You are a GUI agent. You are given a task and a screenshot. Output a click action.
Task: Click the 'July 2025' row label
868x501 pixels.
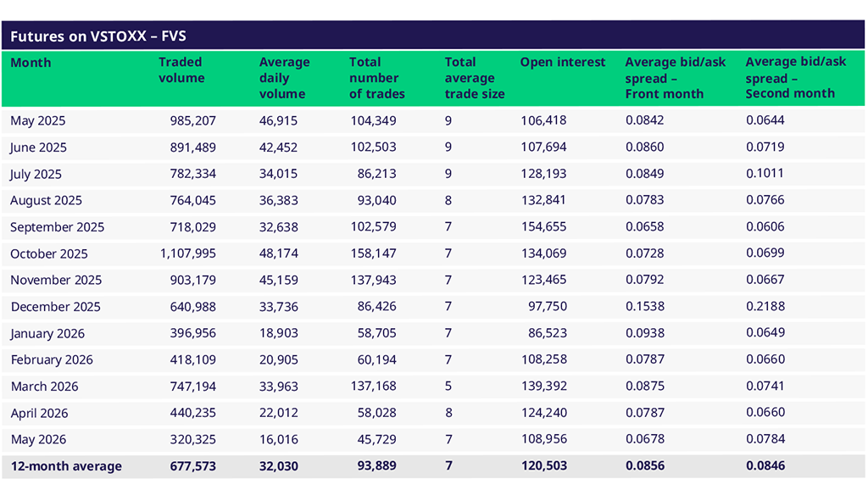click(36, 174)
